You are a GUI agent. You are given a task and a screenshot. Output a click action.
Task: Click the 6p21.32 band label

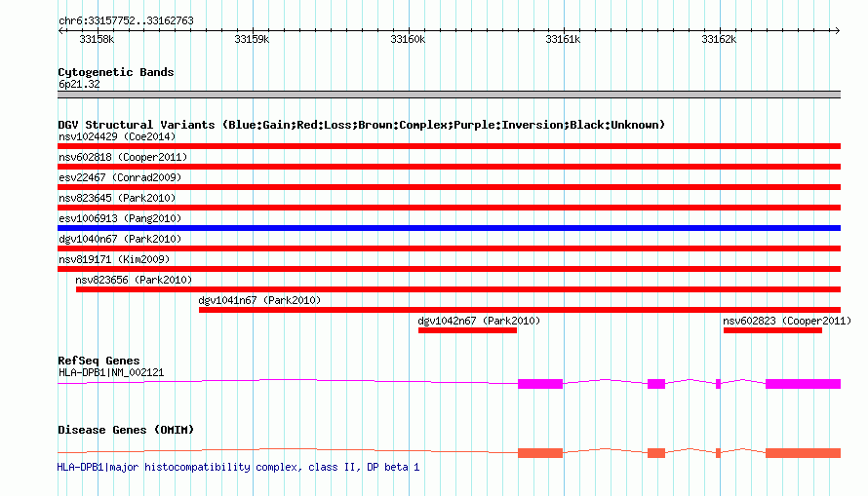pos(79,84)
